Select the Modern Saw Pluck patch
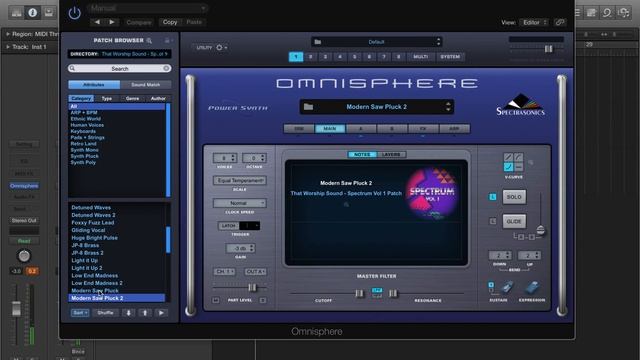This screenshot has width=640, height=360. coord(95,291)
